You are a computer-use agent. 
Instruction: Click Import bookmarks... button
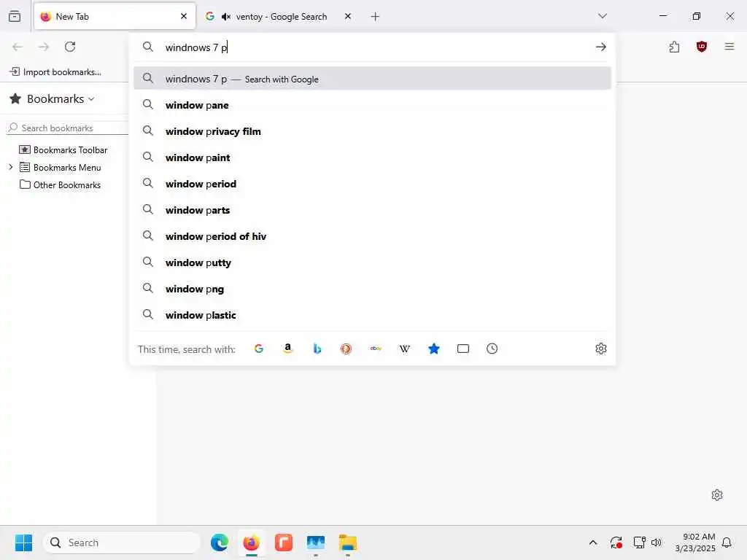[x=55, y=72]
